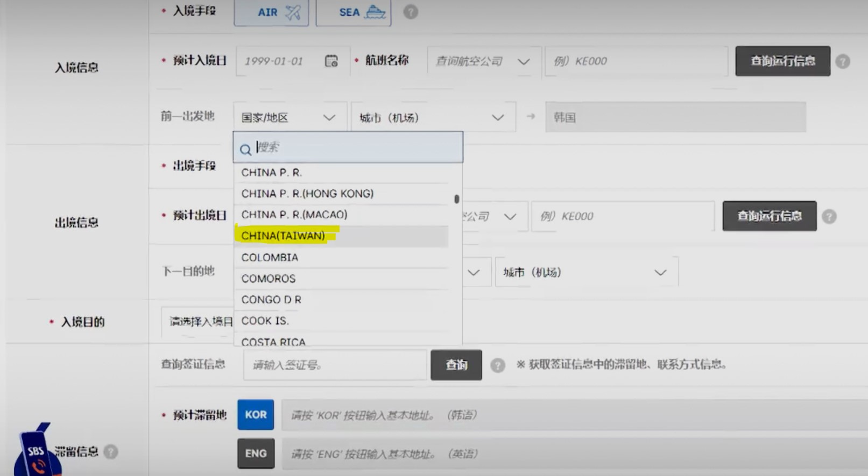
Task: Open the city (airport) dropdown for previous departure
Action: (432, 117)
